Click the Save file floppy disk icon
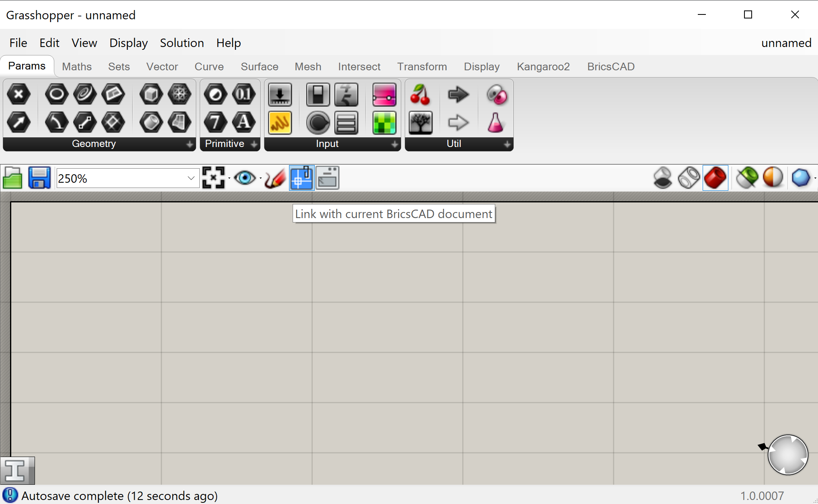 39,178
